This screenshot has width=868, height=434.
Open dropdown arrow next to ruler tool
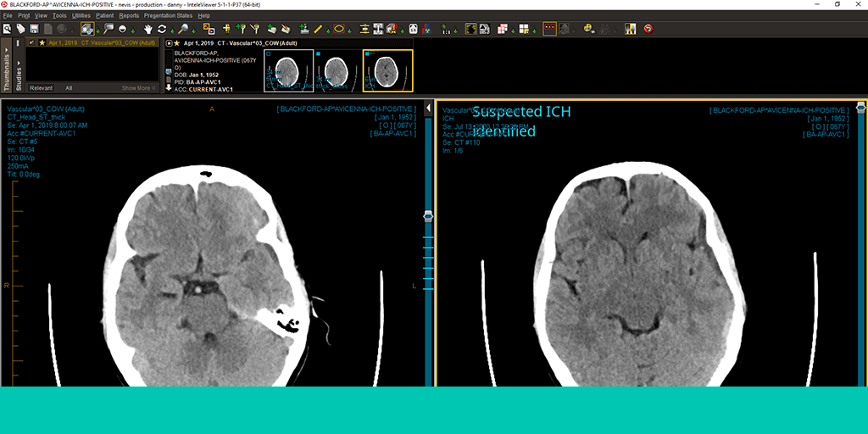(x=328, y=31)
